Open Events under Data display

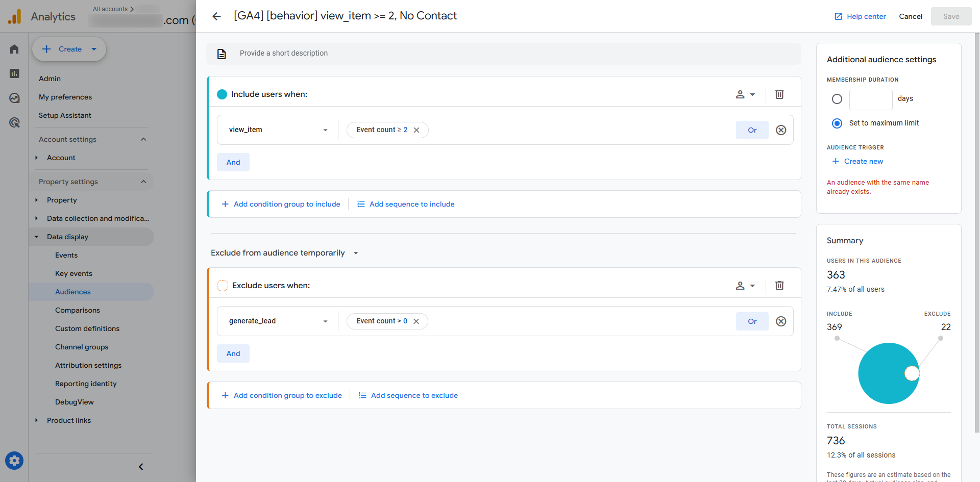(x=66, y=255)
